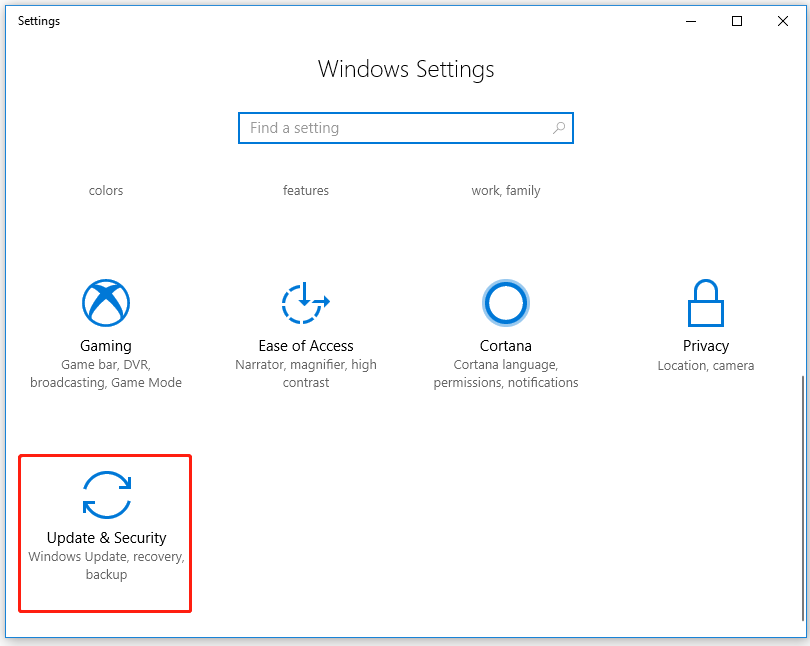The height and width of the screenshot is (646, 810).
Task: Click the Location, camera text under Privacy
Action: 705,365
